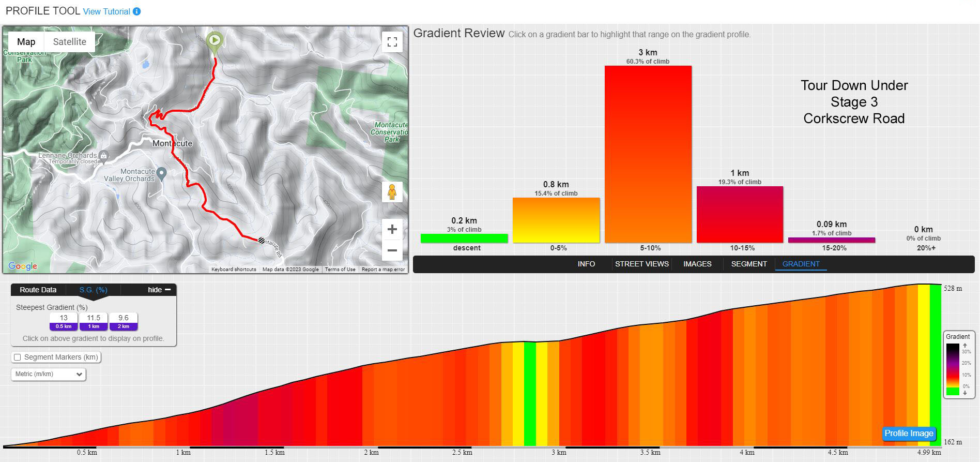Open the View Tutorial info icon
The height and width of the screenshot is (462, 980).
136,11
